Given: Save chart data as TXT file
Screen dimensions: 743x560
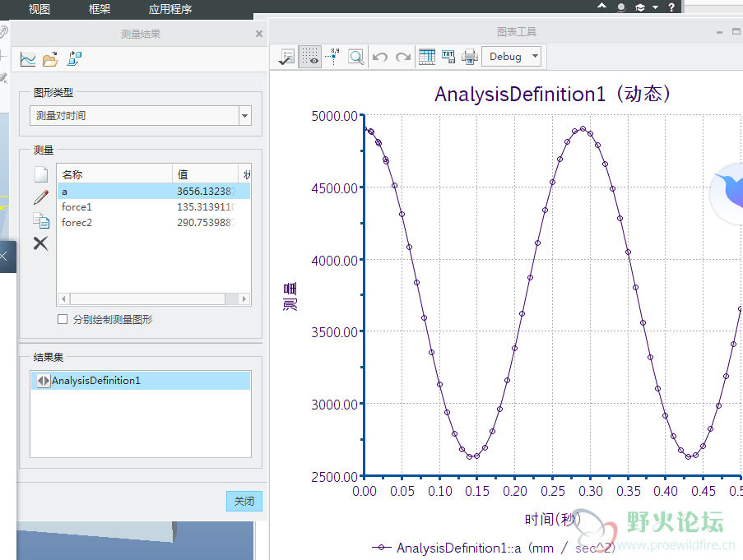Looking at the screenshot, I should 448,57.
